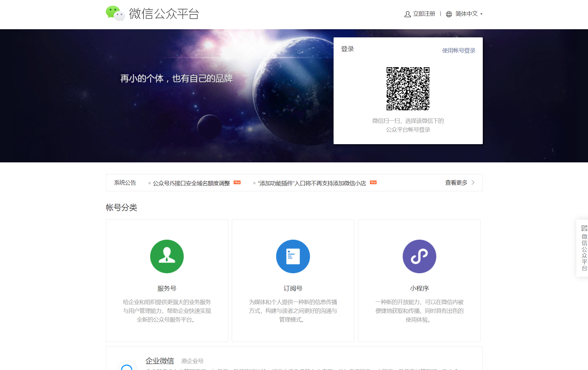Click the 立即注册 registration link
This screenshot has width=588, height=370.
click(x=424, y=14)
